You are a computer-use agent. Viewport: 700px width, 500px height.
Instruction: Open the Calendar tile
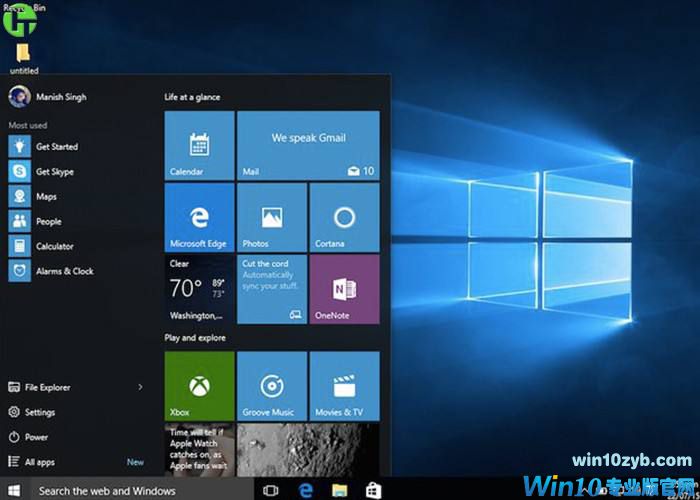point(199,146)
